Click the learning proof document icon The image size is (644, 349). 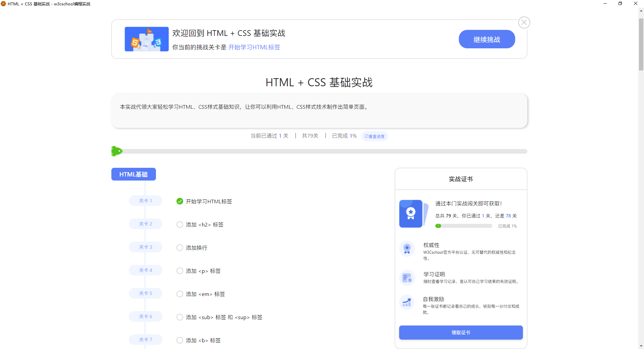pos(407,278)
